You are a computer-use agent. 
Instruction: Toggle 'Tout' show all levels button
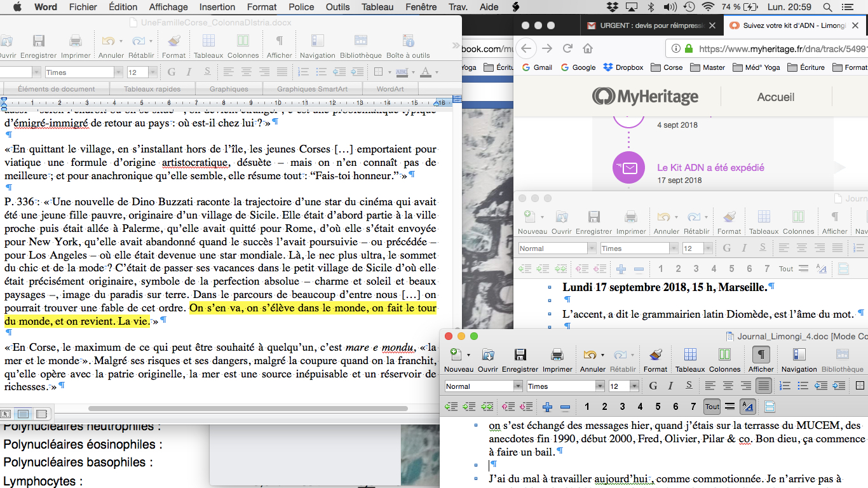pos(712,407)
